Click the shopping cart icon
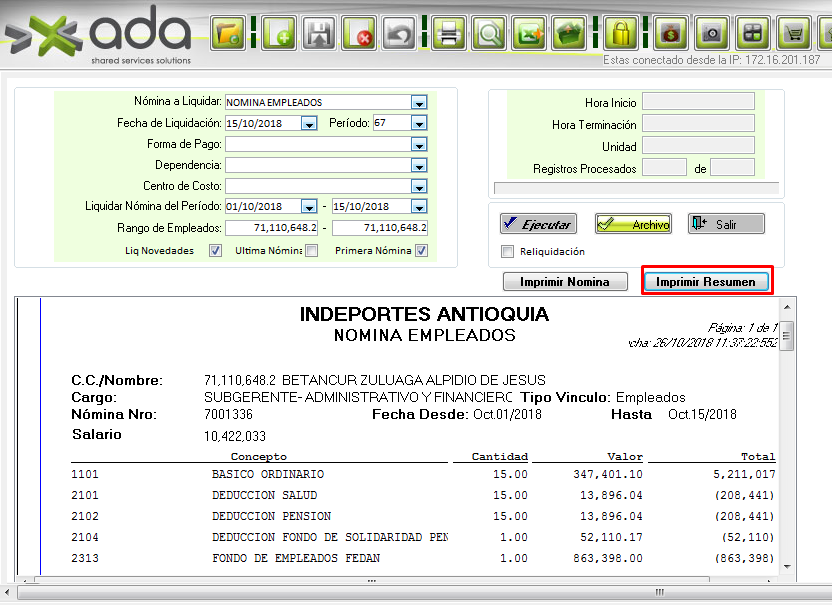The width and height of the screenshot is (832, 605). pos(795,34)
